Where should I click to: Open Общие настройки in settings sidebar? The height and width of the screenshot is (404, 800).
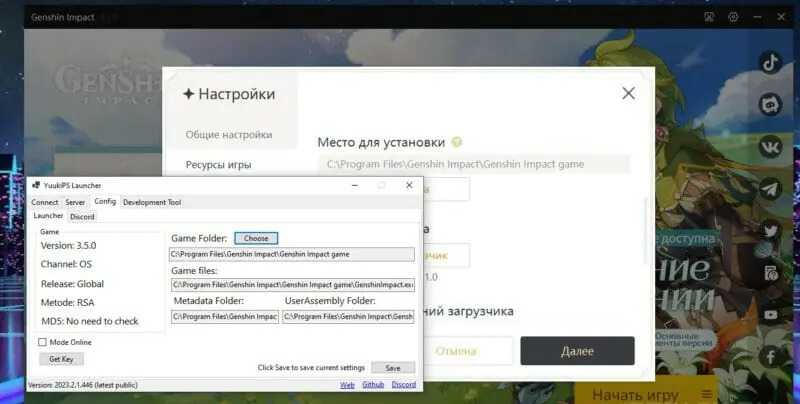(x=229, y=135)
